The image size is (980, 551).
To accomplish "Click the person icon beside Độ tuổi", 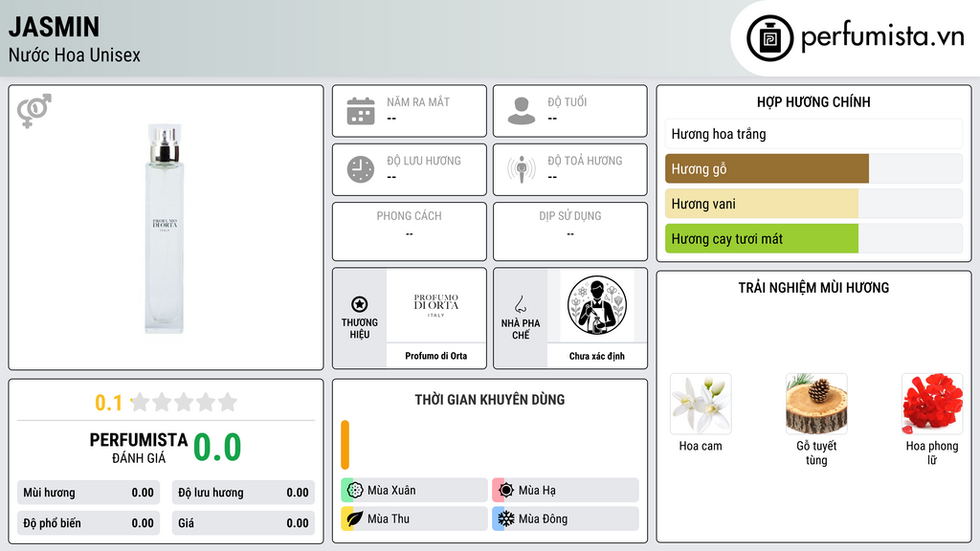I will tap(522, 111).
